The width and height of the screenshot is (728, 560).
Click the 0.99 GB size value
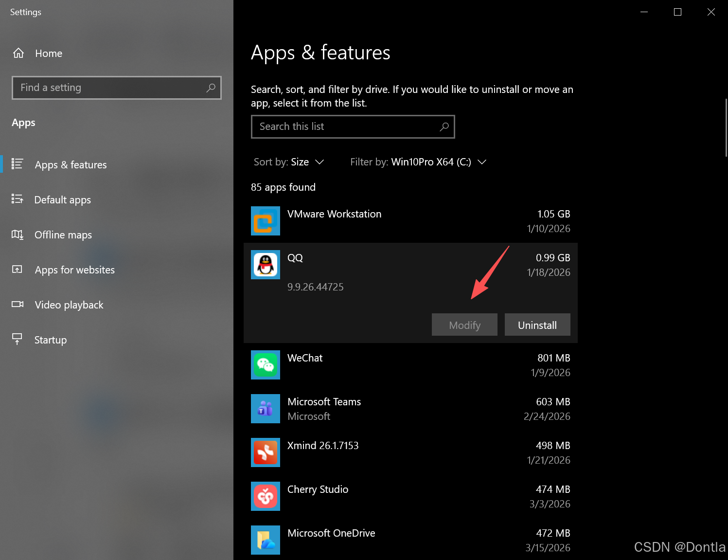[x=553, y=258]
